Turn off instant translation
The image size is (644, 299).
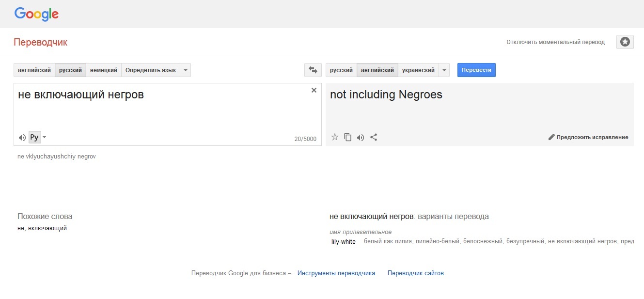pyautogui.click(x=555, y=42)
